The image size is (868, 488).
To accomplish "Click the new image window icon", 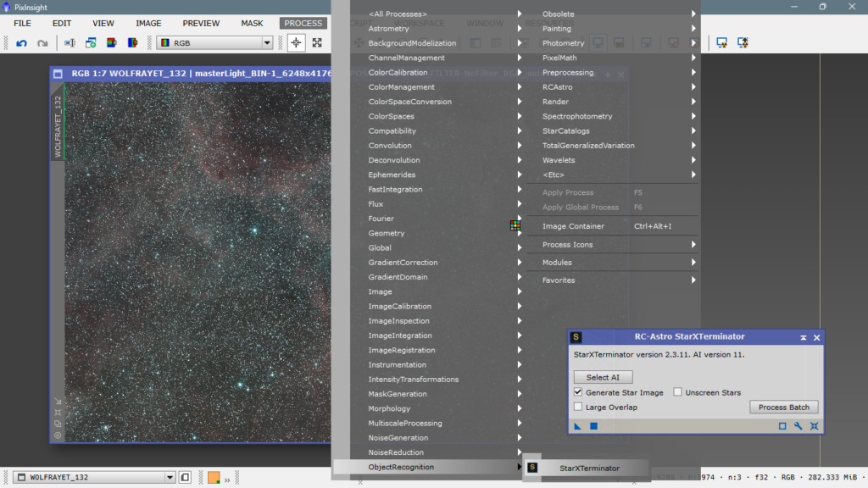I will pos(91,43).
